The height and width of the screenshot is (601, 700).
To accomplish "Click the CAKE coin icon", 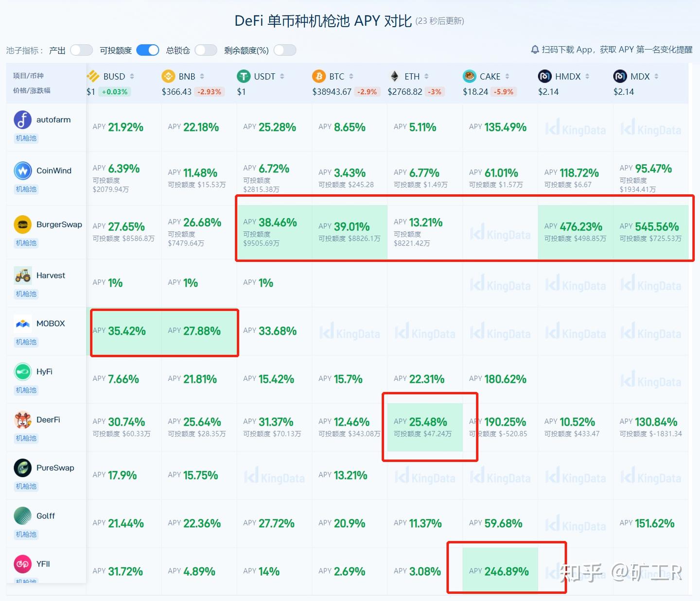I will (x=470, y=76).
